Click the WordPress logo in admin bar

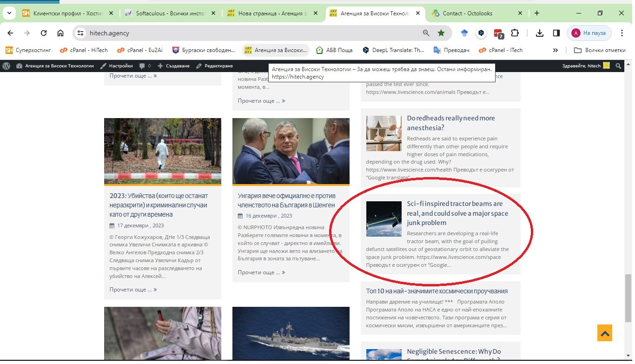pyautogui.click(x=7, y=66)
